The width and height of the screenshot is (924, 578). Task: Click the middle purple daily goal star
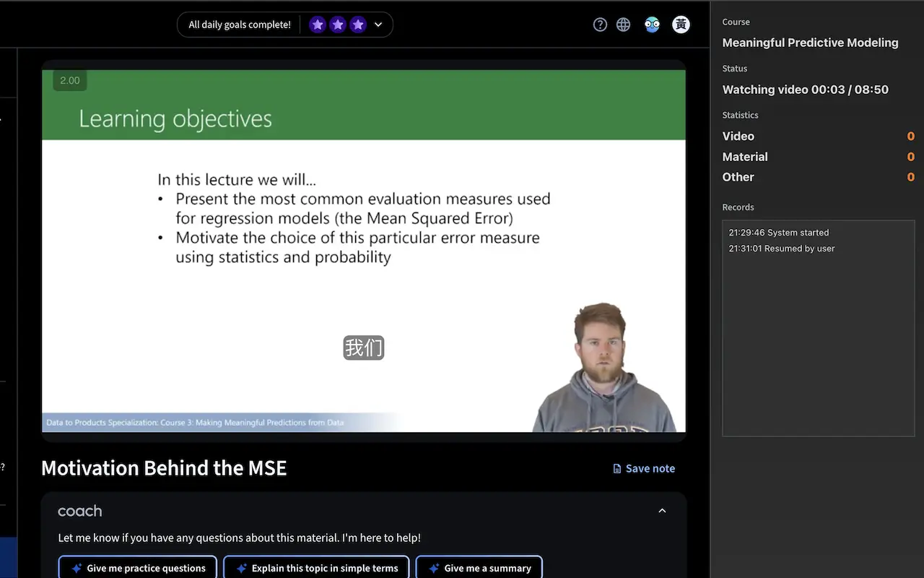338,25
